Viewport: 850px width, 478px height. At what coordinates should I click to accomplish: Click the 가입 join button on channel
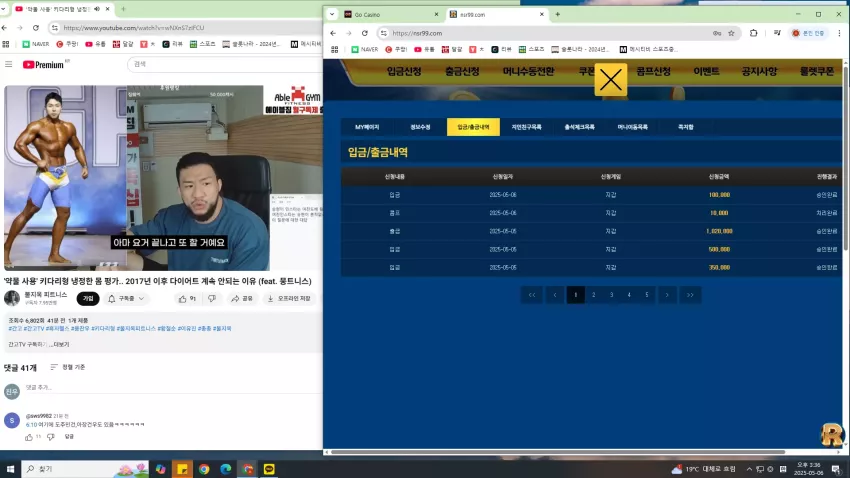pos(88,299)
